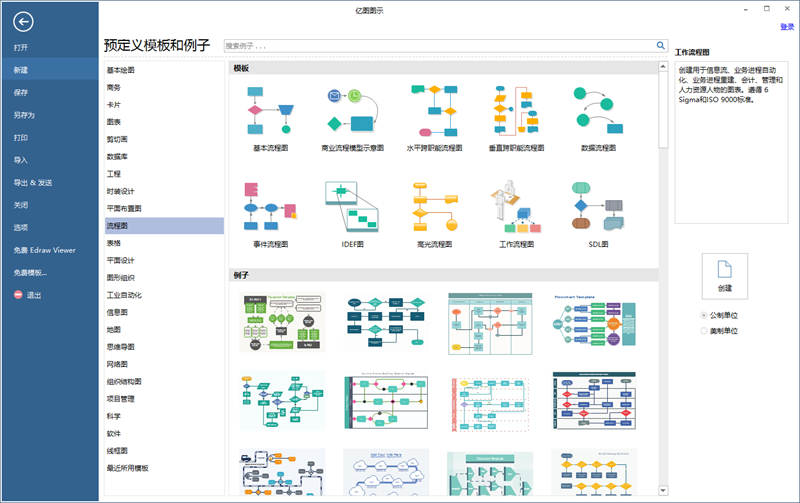Select the 公制单位 radio button

(704, 315)
